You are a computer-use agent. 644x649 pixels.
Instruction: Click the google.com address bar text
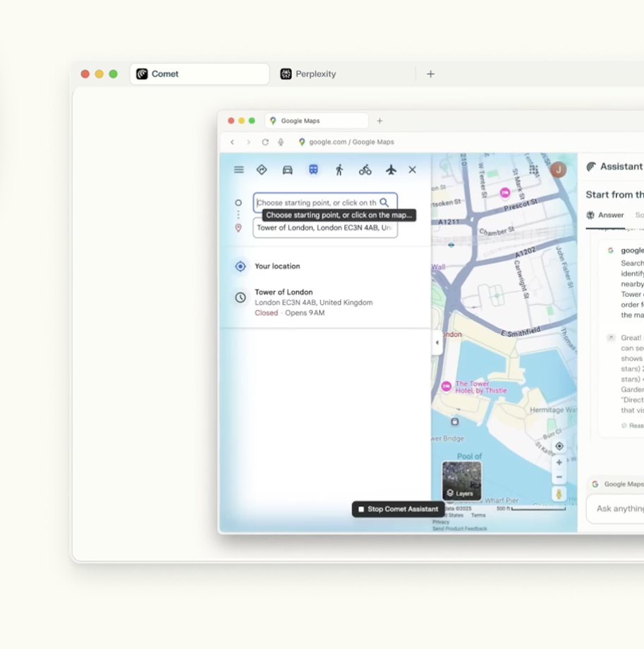coord(351,142)
